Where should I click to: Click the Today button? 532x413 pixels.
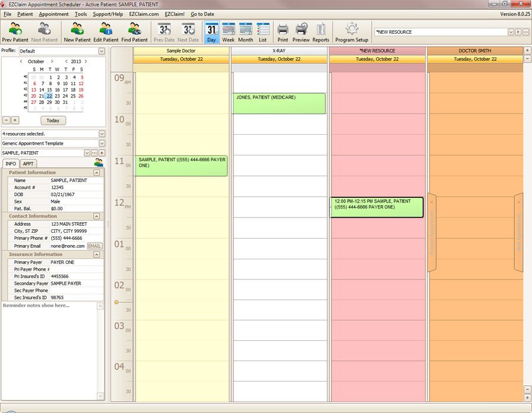pos(53,121)
